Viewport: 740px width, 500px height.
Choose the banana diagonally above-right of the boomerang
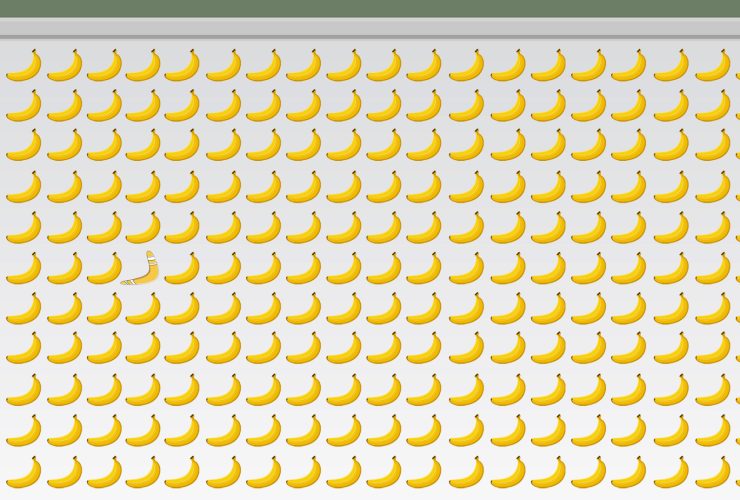pyautogui.click(x=182, y=227)
